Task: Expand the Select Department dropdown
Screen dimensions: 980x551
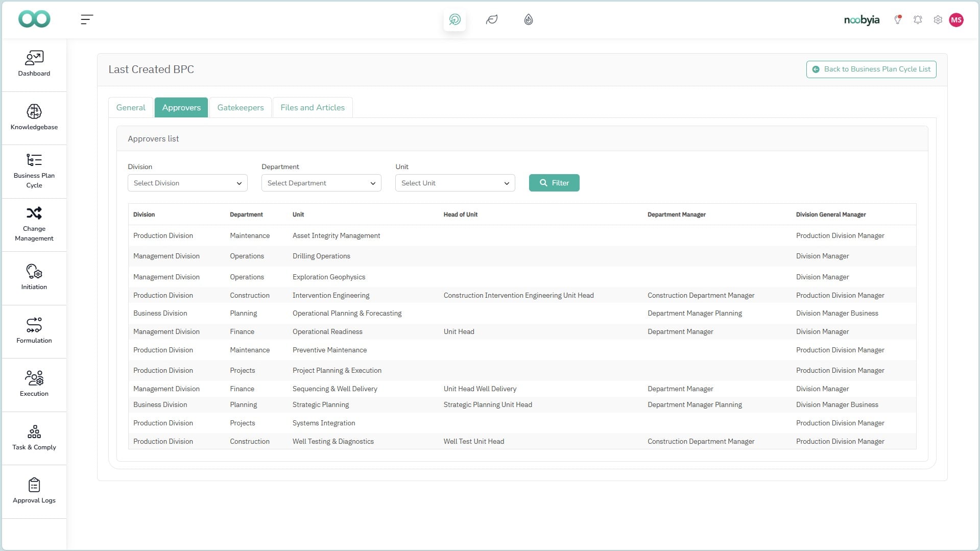Action: tap(321, 183)
